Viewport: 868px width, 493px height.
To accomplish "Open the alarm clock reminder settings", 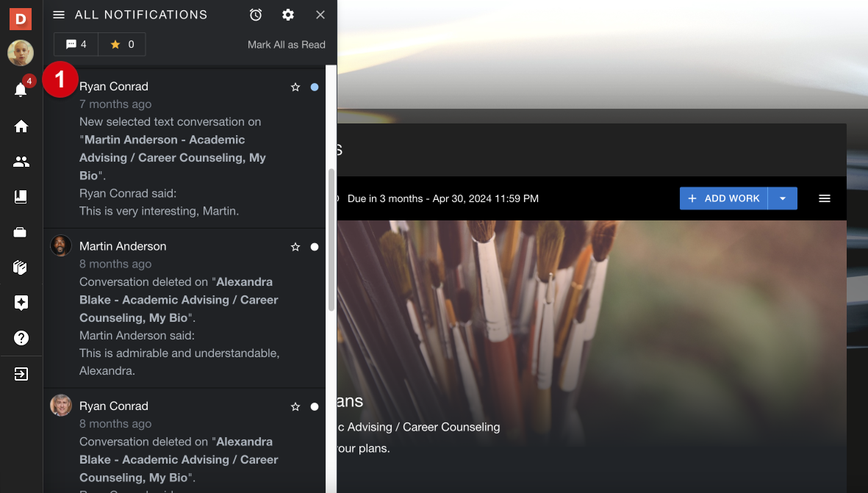I will coord(255,15).
